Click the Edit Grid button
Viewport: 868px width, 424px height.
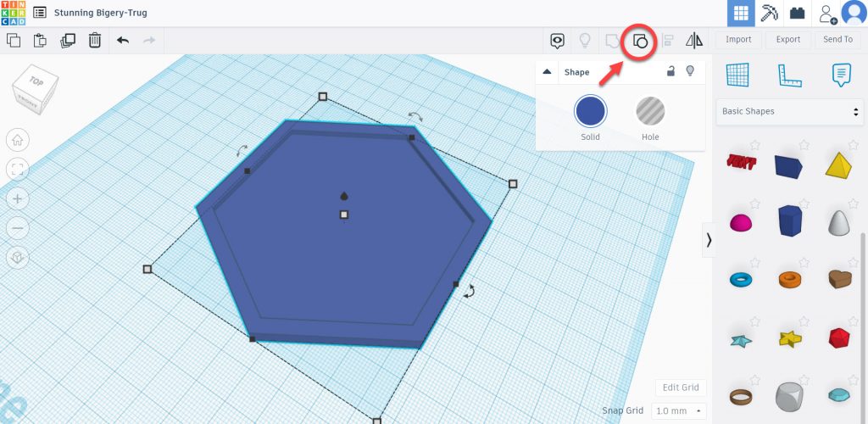[680, 388]
